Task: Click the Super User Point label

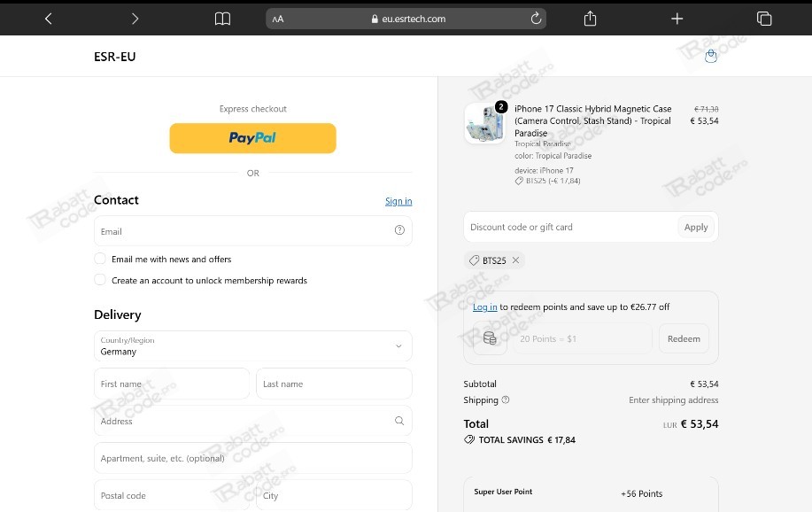Action: 503,492
